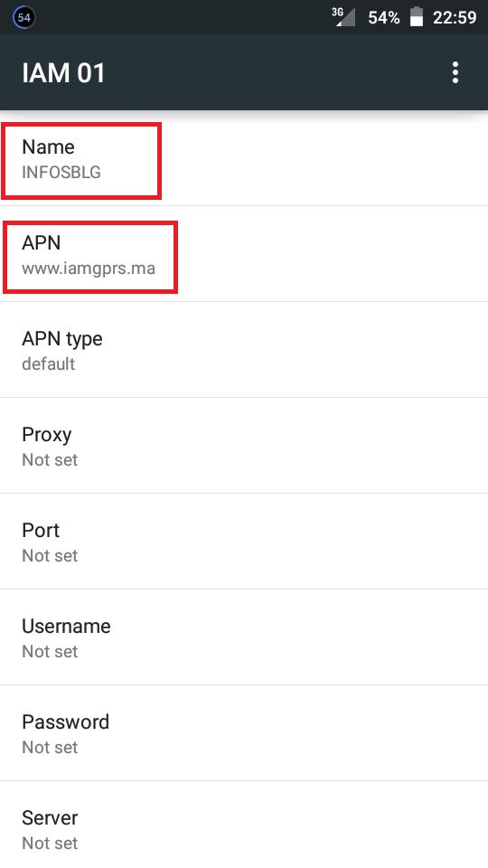Tap the default APN type value
The height and width of the screenshot is (868, 488).
(49, 363)
